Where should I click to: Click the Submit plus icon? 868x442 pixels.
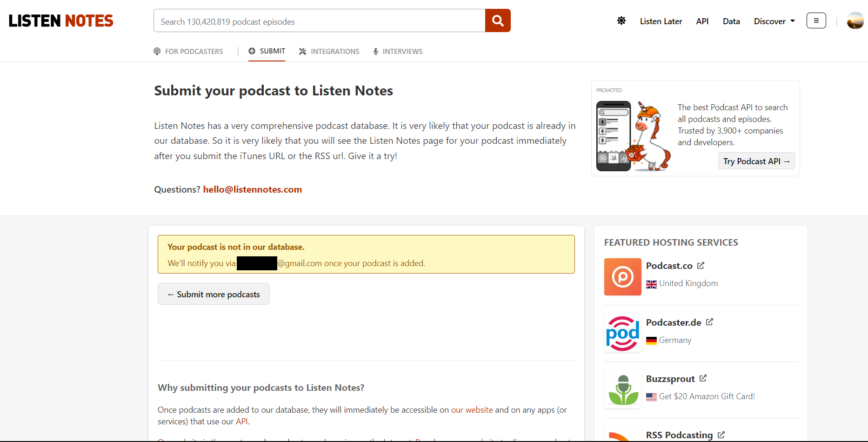[252, 51]
